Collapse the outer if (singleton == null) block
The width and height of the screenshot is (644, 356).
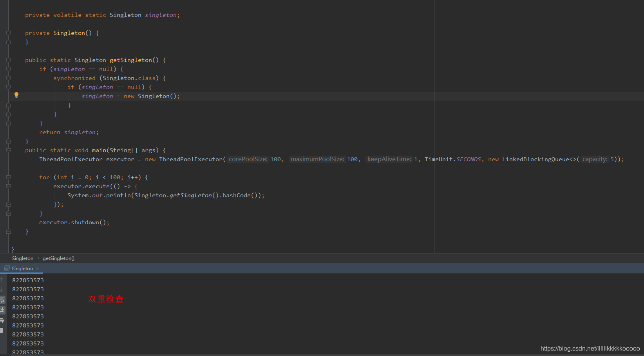point(8,69)
